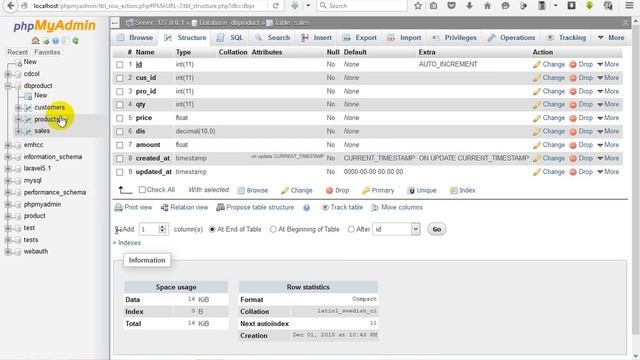The width and height of the screenshot is (640, 360).
Task: Click the browser home icon
Action: click(487, 6)
